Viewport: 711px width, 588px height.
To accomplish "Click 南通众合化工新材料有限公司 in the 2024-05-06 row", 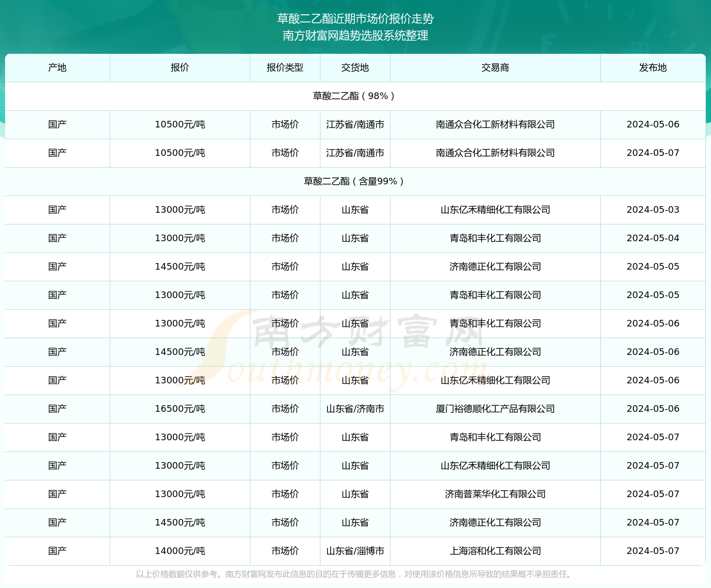I will coord(495,124).
